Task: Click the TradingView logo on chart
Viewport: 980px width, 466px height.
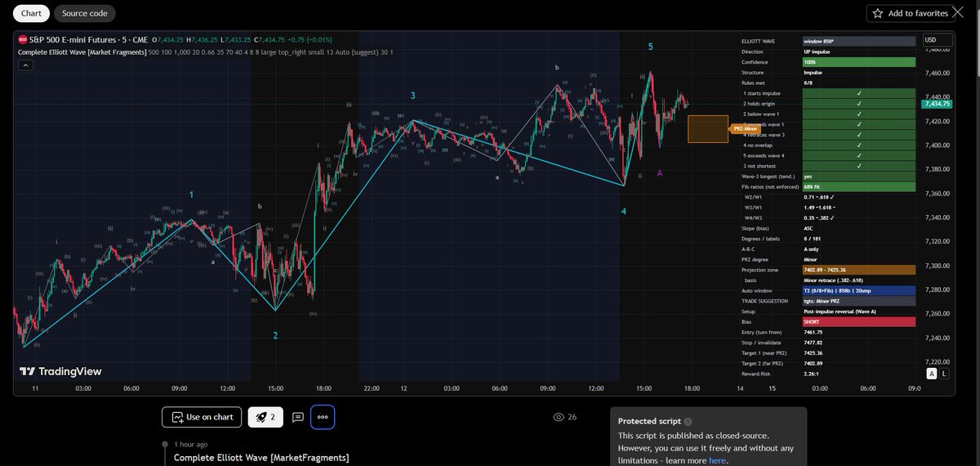Action: [60, 371]
